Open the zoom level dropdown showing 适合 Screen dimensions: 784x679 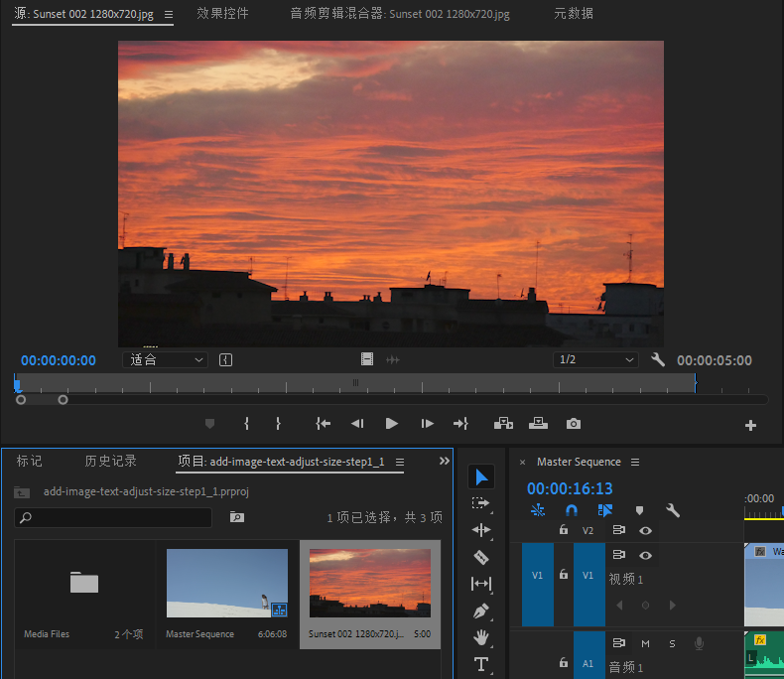click(x=165, y=359)
